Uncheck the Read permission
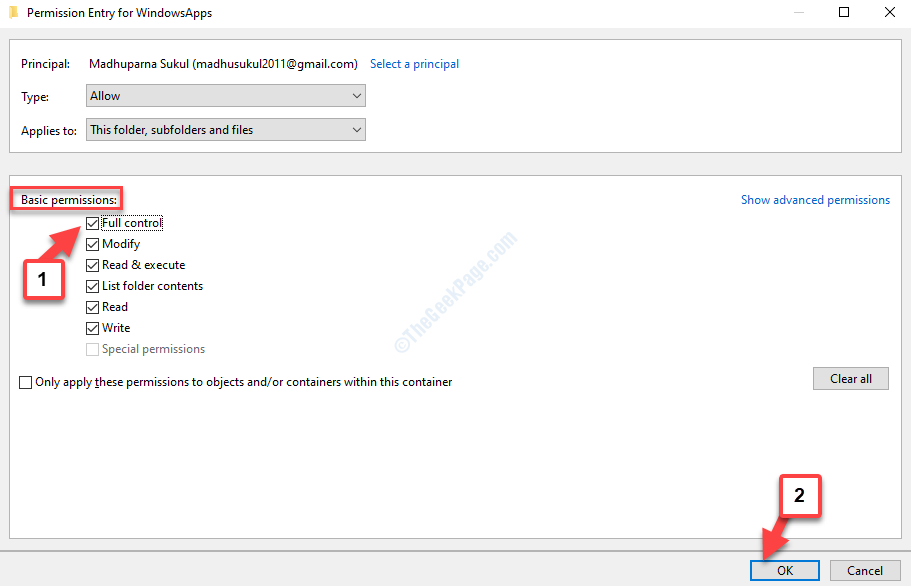This screenshot has height=586, width=911. 92,306
